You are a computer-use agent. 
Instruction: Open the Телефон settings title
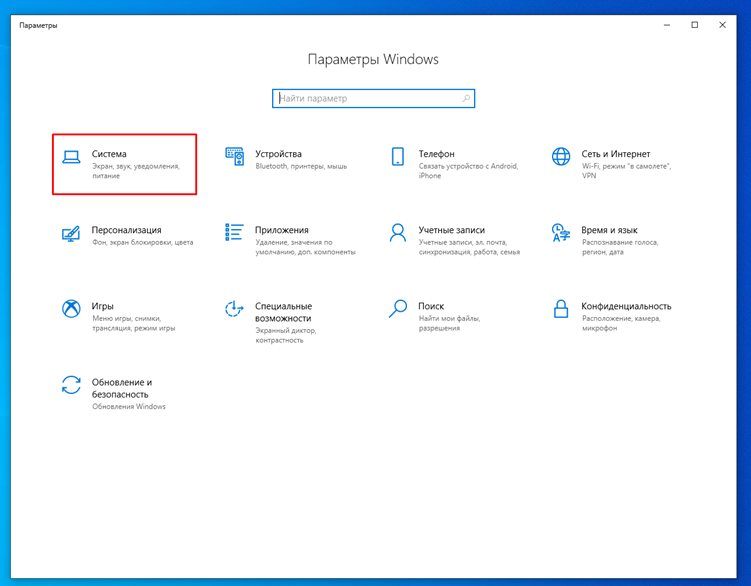tap(436, 154)
